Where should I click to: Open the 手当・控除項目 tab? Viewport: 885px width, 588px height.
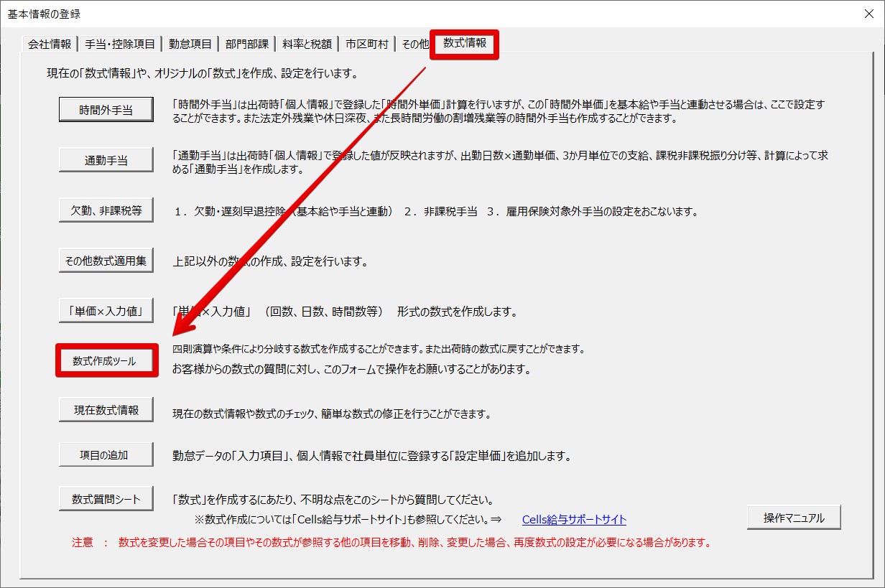[x=120, y=45]
